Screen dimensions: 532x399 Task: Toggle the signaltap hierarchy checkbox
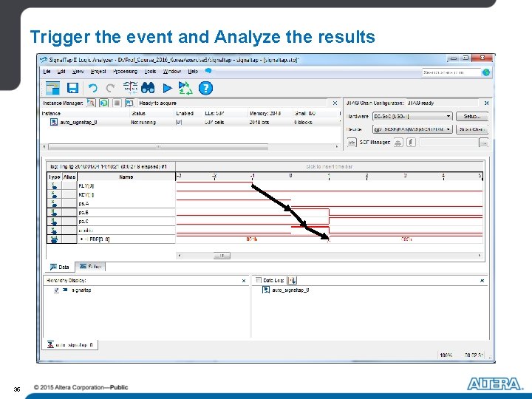point(56,290)
